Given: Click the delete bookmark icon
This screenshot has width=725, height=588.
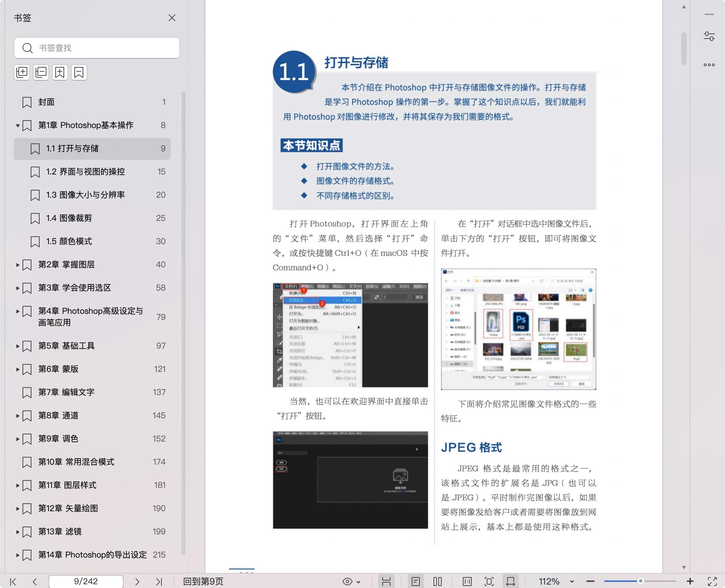Looking at the screenshot, I should click(x=79, y=72).
